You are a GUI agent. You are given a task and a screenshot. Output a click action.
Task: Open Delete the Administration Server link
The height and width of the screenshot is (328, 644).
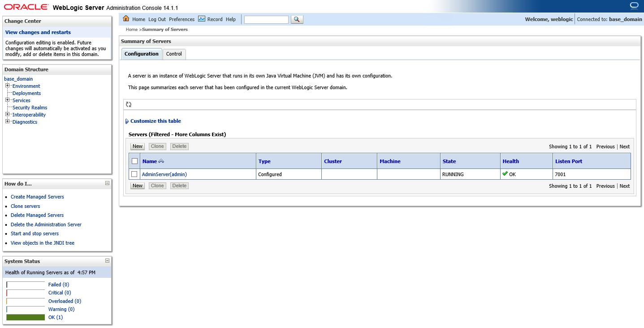[46, 224]
